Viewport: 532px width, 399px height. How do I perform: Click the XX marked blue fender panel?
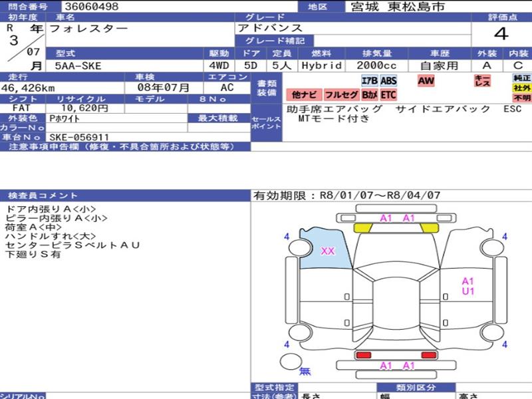(325, 249)
